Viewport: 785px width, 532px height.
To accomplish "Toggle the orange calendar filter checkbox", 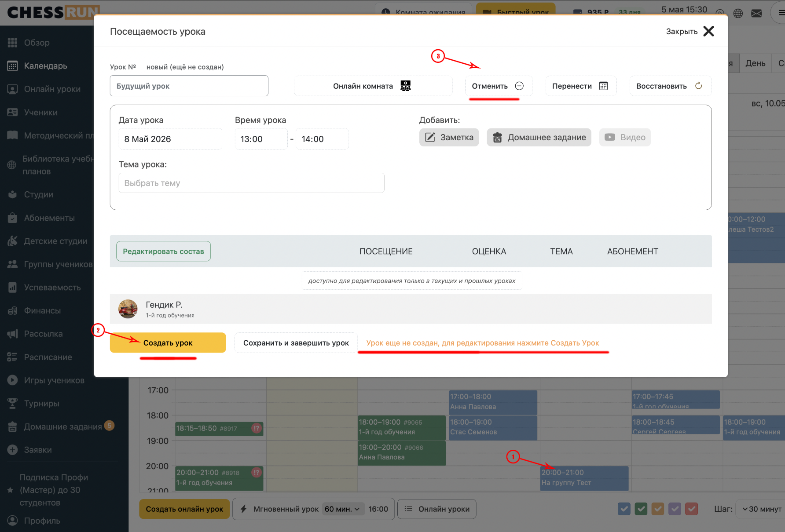I will (658, 509).
